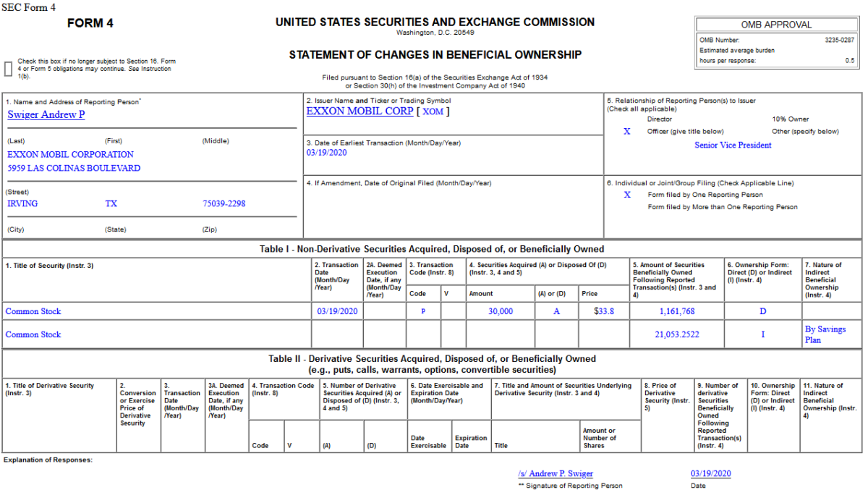Click the X beside Form filed by One Reporting Person
This screenshot has width=868, height=490.
click(627, 195)
